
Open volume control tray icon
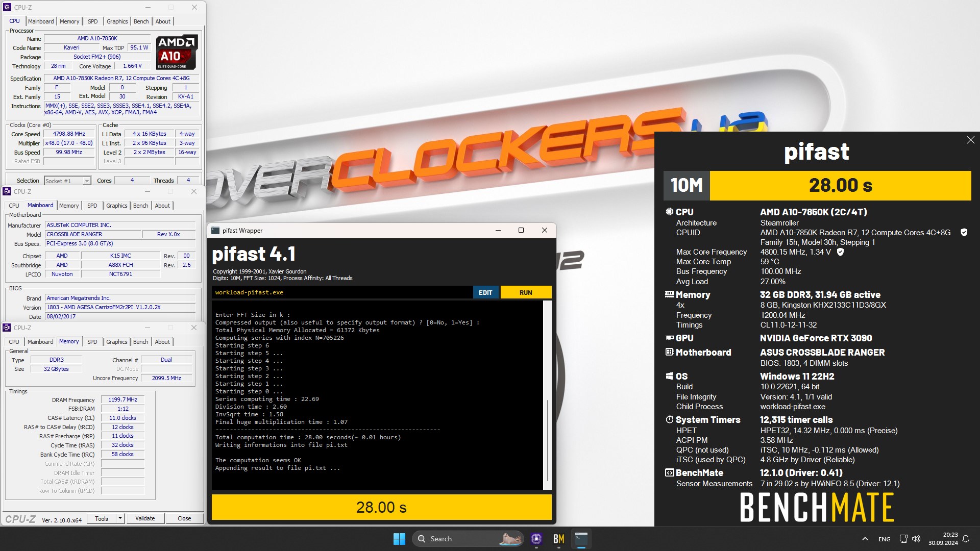pyautogui.click(x=916, y=539)
